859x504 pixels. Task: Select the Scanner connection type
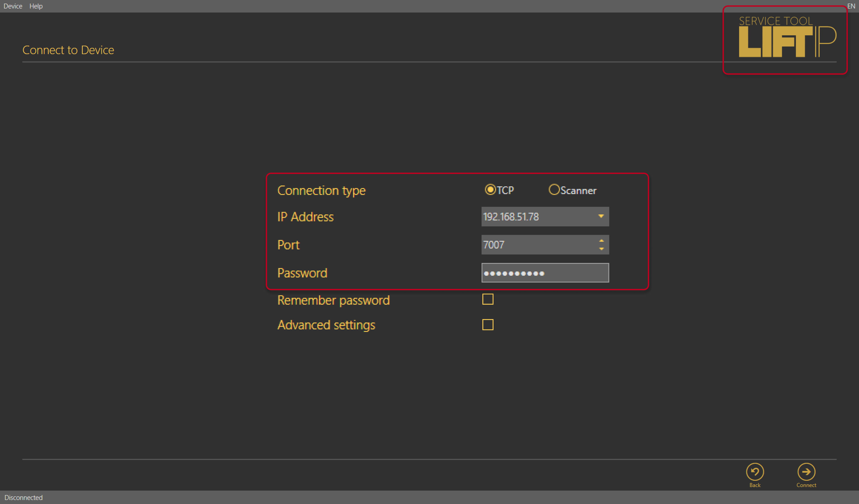[x=554, y=189]
